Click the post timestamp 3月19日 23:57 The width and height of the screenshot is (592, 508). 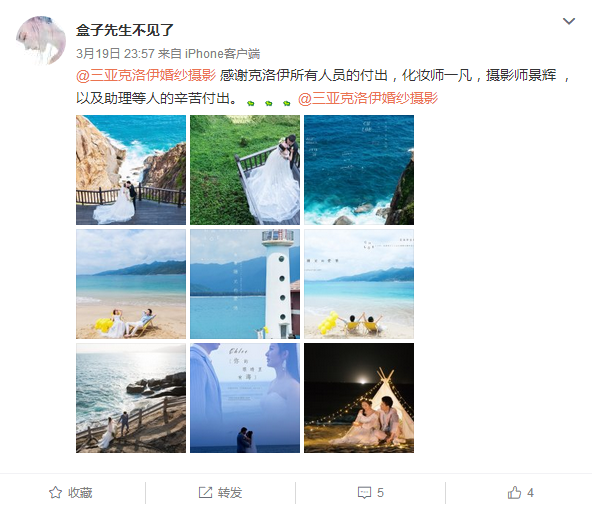(x=116, y=54)
